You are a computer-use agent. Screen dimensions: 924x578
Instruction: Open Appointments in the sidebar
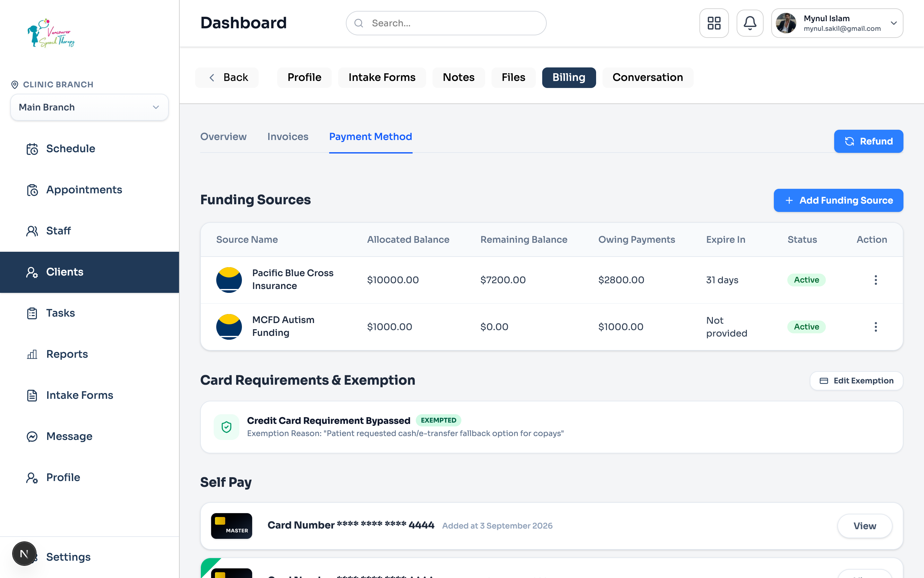point(89,189)
